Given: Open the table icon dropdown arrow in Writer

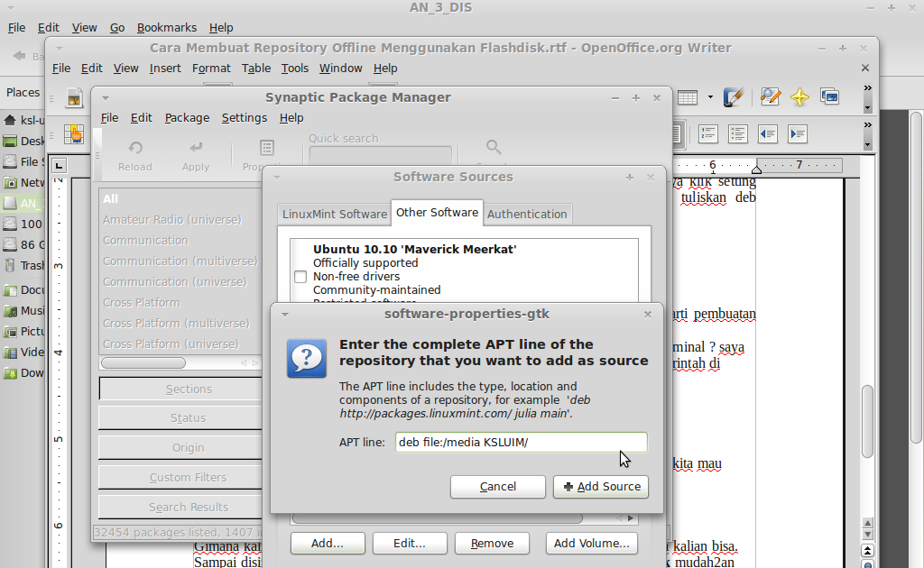Looking at the screenshot, I should [x=710, y=97].
